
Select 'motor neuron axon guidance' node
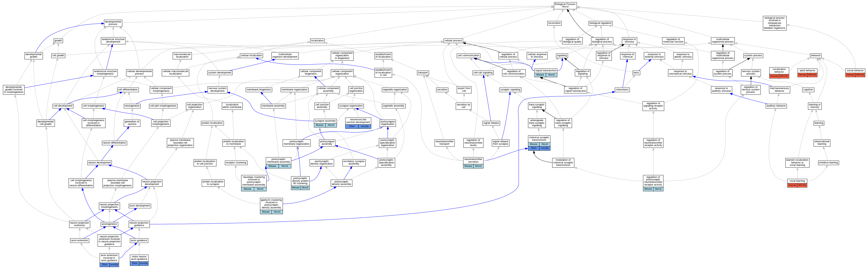pyautogui.click(x=139, y=260)
